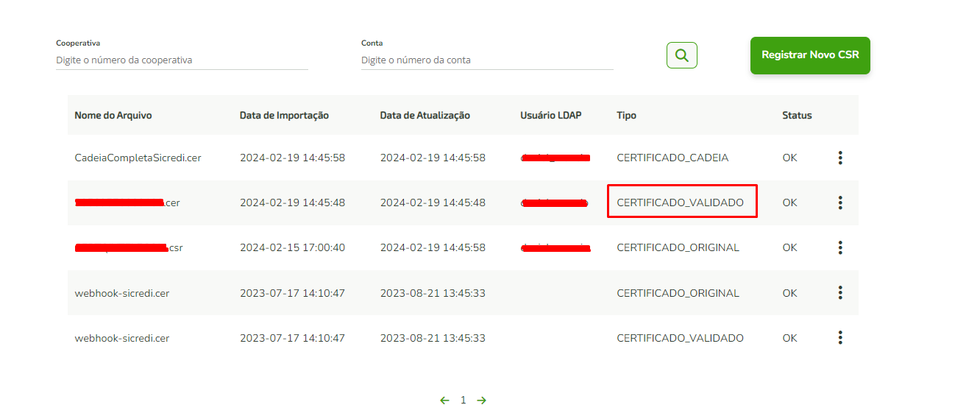
Task: Open actions menu for CadeiaCompletaSicredi.cer row
Action: [839, 158]
